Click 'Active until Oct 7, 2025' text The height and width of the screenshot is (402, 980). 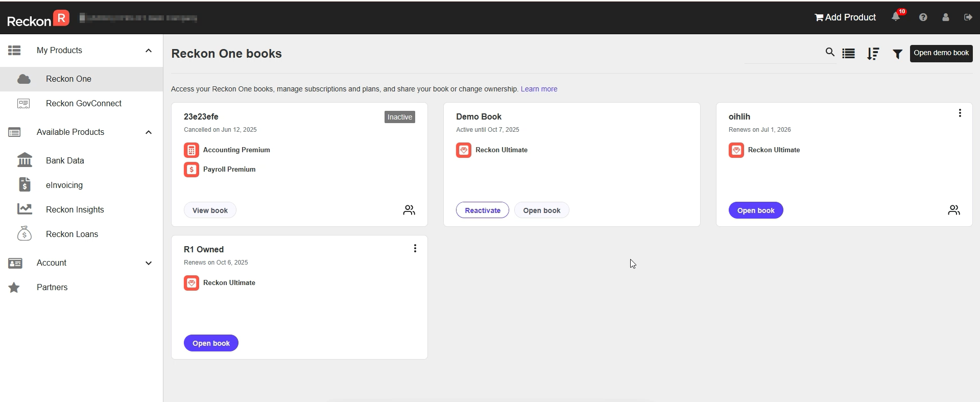pos(487,130)
